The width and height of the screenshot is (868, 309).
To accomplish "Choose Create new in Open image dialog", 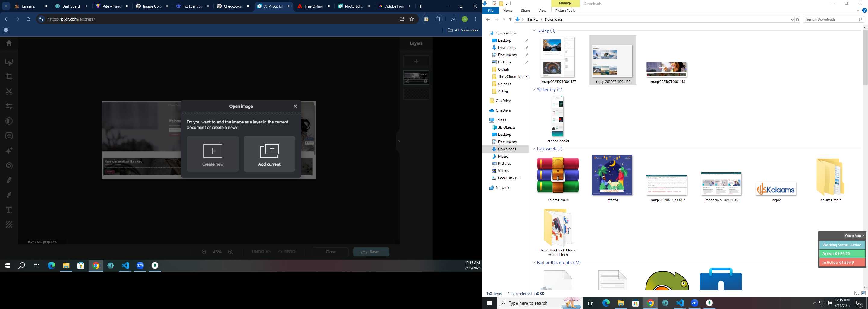I will (212, 154).
